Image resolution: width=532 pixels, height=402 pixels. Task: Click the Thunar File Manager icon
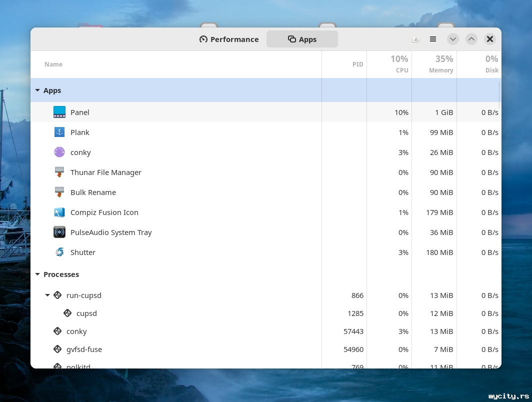(59, 172)
